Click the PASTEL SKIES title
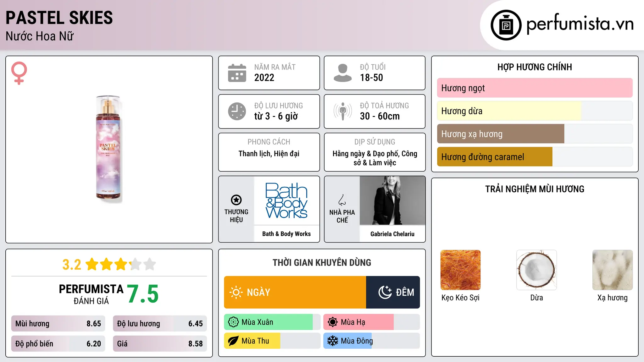The image size is (644, 362). [59, 18]
